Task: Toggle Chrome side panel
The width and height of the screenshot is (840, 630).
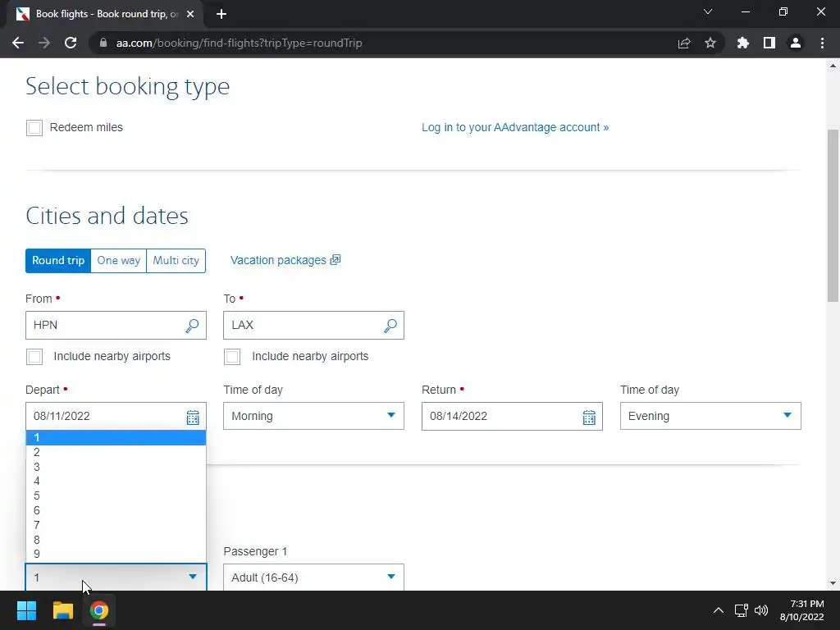Action: pos(769,43)
